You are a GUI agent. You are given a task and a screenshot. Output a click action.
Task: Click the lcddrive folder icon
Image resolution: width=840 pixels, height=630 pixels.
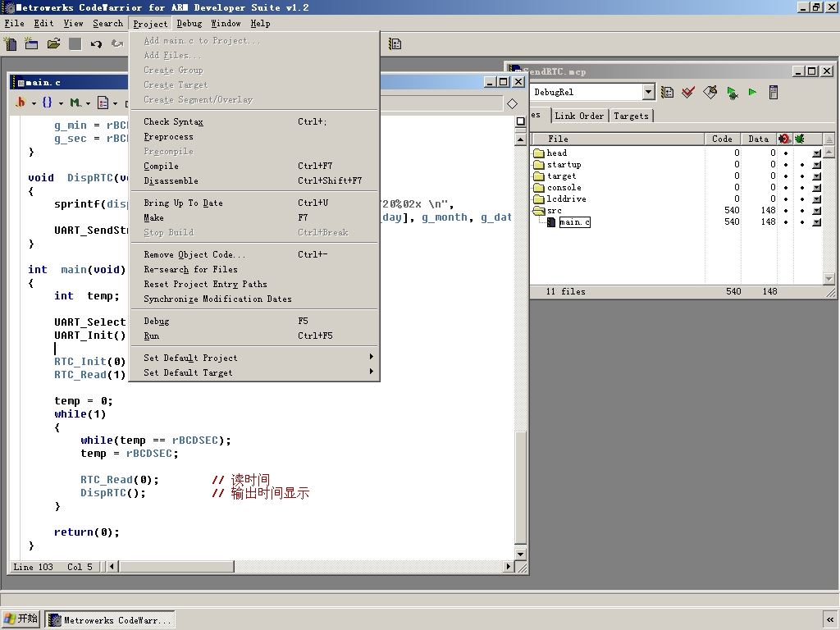pyautogui.click(x=539, y=199)
